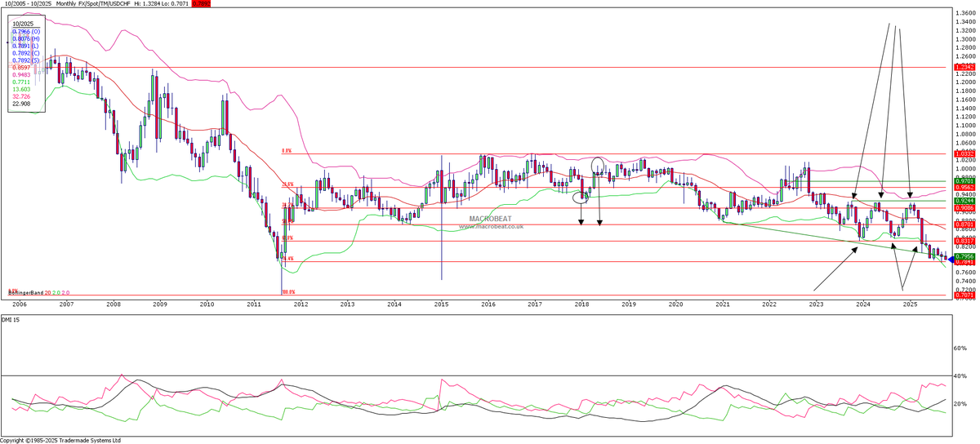Click the 'FX/Spot/TM/USDCHF' instrument label
Viewport: 980px width, 444px height.
105,4
